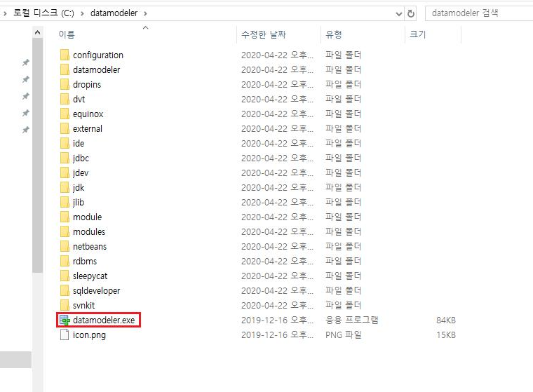Select the jdbc folder icon

[x=65, y=158]
